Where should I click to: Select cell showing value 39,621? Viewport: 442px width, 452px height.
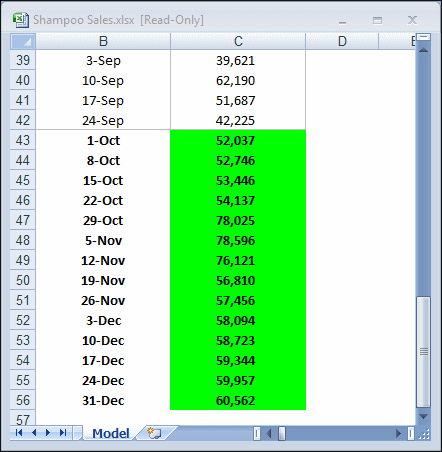[x=238, y=60]
